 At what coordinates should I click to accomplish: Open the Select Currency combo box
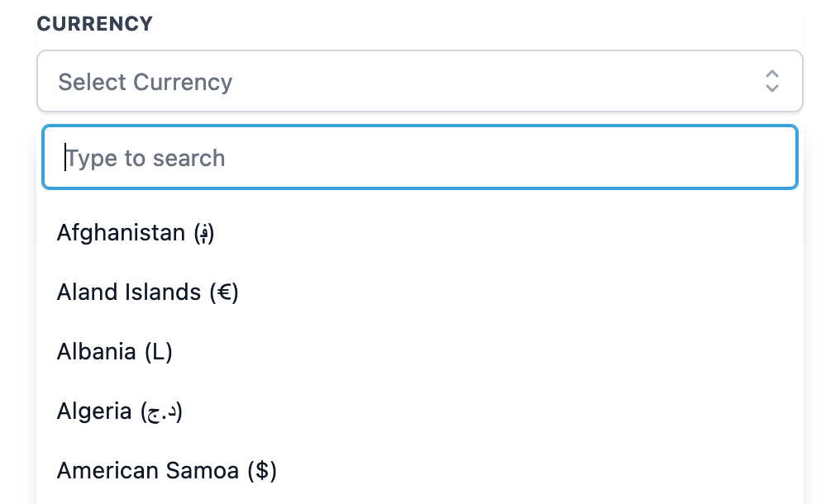[x=419, y=81]
